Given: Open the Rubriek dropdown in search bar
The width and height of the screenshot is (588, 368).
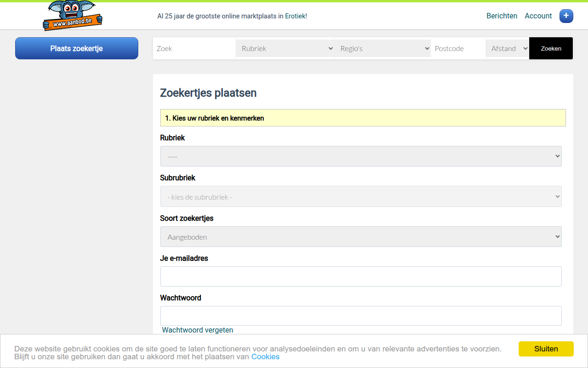Looking at the screenshot, I should pos(285,48).
